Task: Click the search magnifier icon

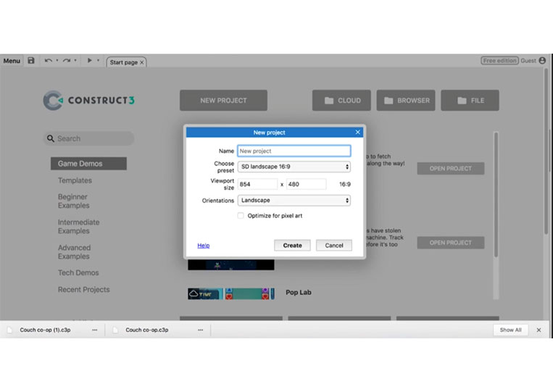Action: (x=51, y=138)
